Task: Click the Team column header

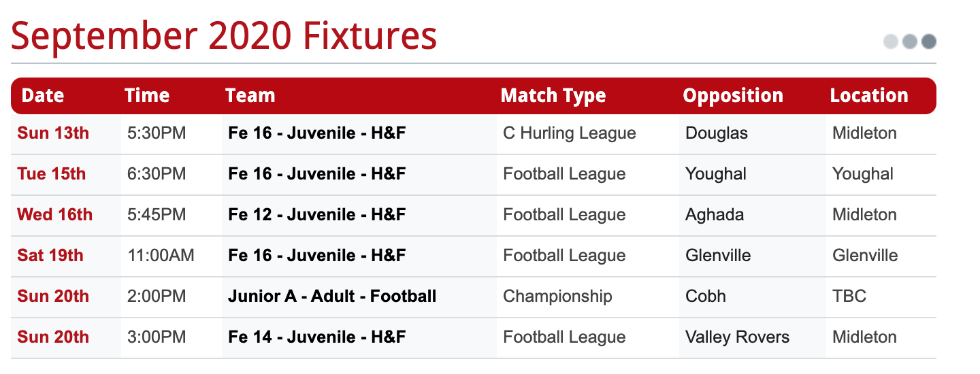Action: [250, 95]
